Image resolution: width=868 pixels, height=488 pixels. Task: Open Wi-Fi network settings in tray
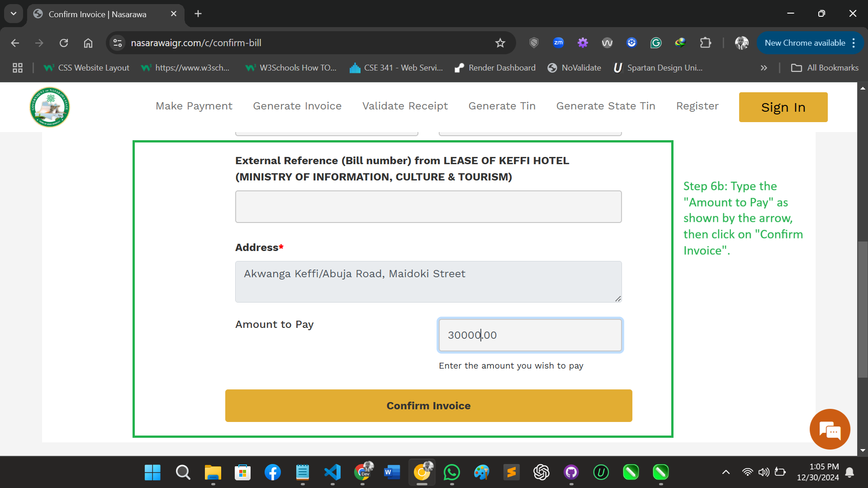coord(747,473)
